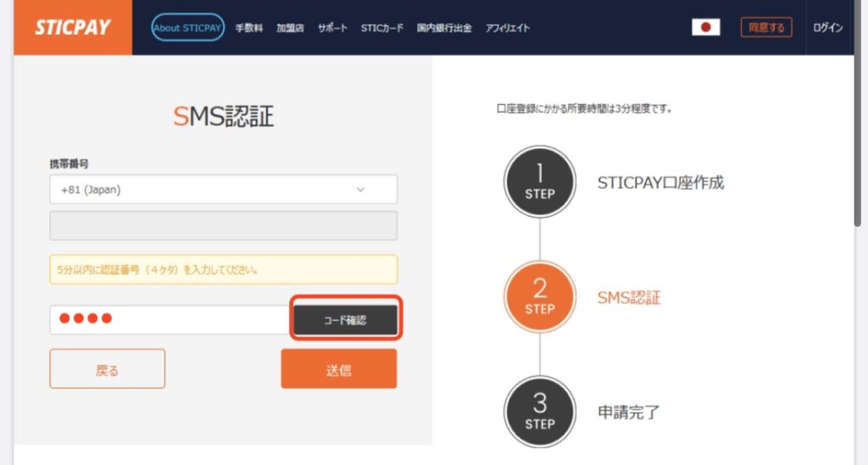Click the STEP 2 orange circle icon

(x=540, y=297)
